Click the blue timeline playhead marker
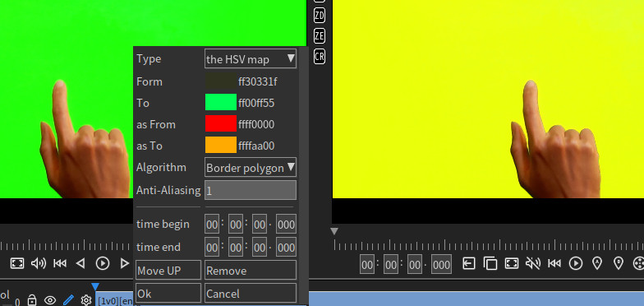 (95, 286)
